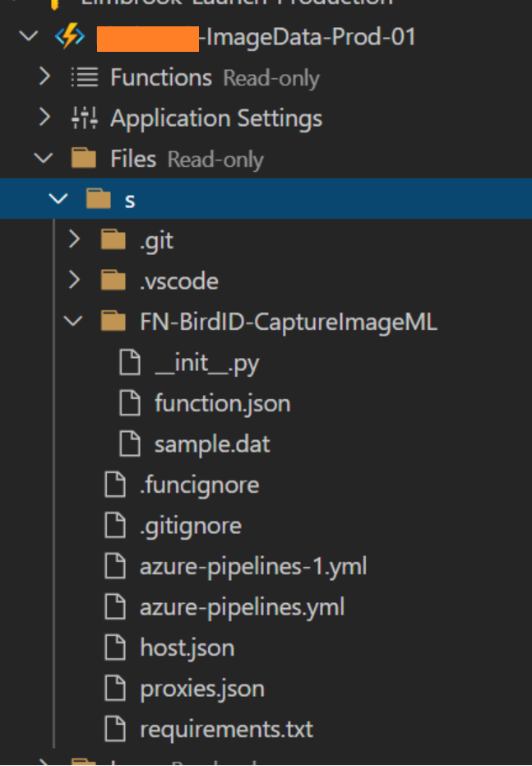The image size is (532, 766).
Task: Click the Application Settings sliders icon
Action: tap(84, 118)
